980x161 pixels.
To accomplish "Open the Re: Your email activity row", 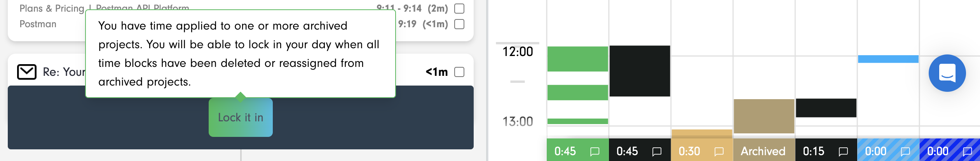I will 241,72.
